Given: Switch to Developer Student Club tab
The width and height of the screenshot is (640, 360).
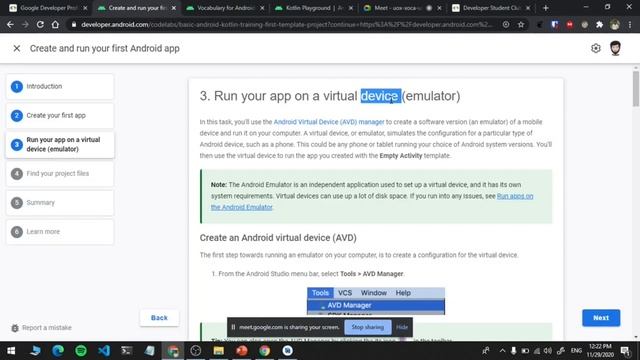Looking at the screenshot, I should (491, 8).
